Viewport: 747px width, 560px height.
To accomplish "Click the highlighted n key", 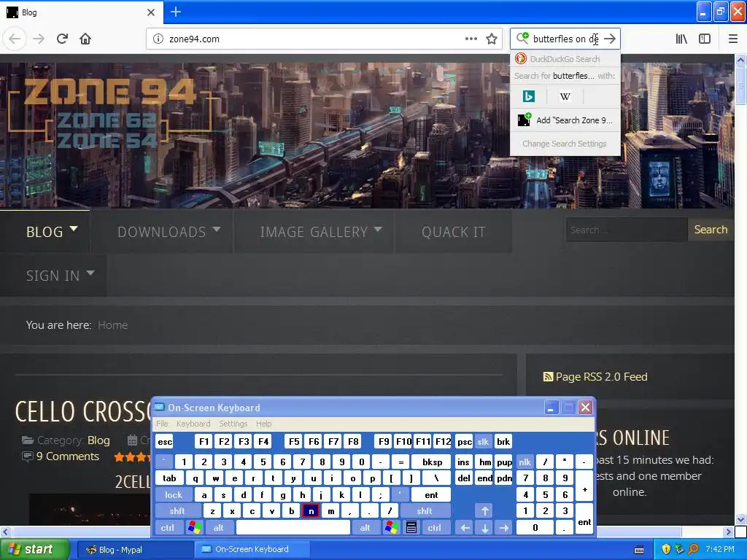I will tap(311, 511).
